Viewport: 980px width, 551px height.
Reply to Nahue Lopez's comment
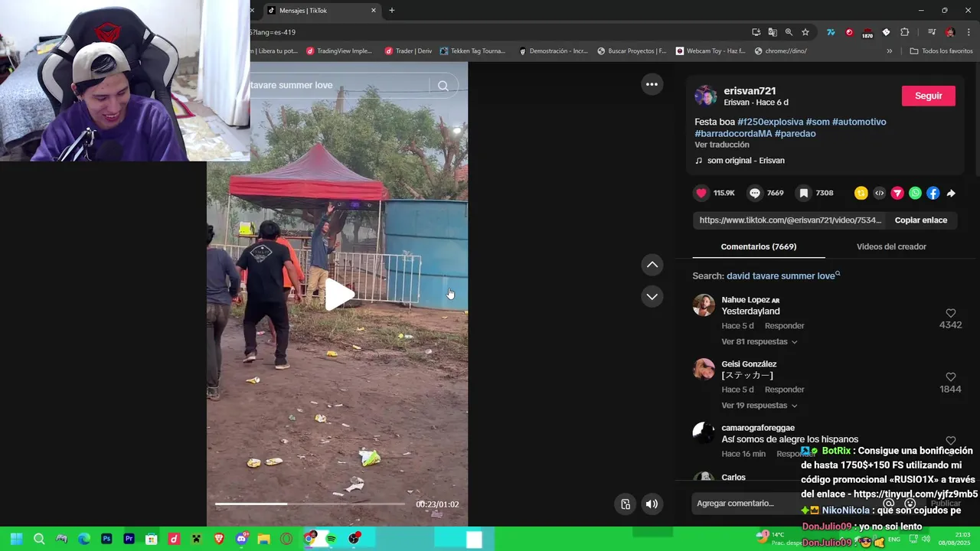785,326
